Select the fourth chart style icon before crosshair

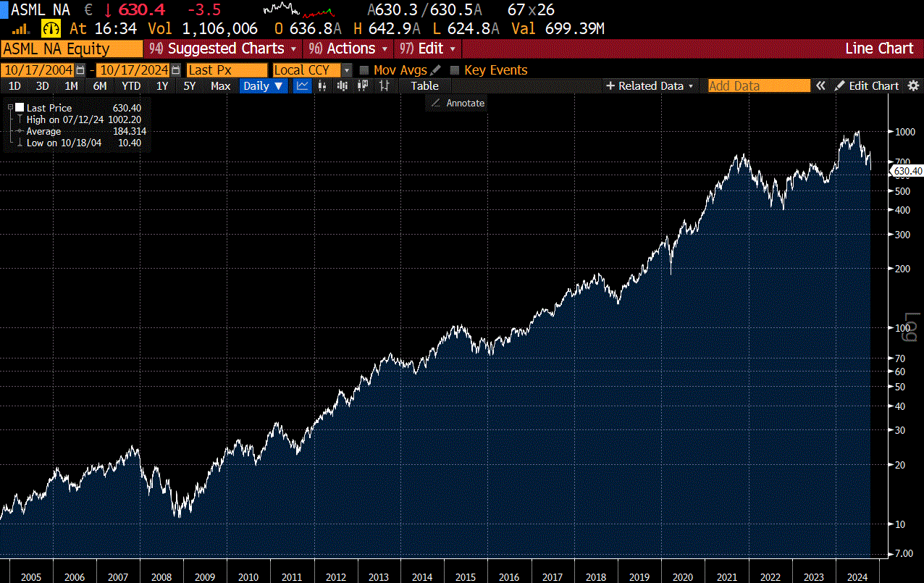pos(363,85)
